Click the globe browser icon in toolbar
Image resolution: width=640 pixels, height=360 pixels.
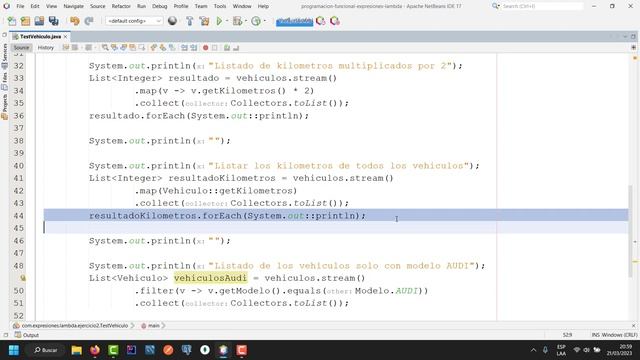[172, 21]
